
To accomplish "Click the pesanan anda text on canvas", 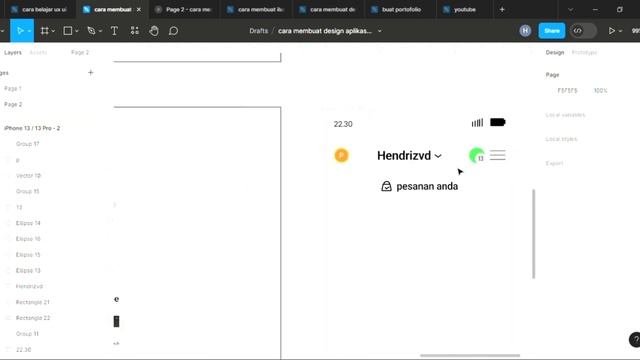I will [x=427, y=187].
